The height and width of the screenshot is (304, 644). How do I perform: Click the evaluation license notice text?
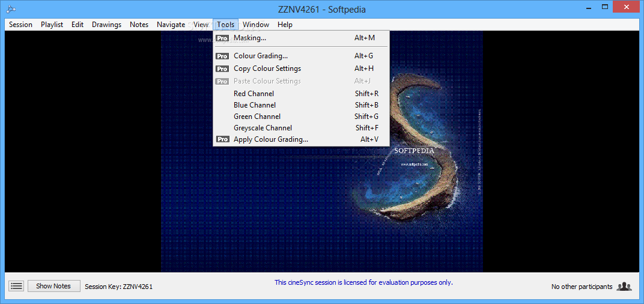click(363, 282)
